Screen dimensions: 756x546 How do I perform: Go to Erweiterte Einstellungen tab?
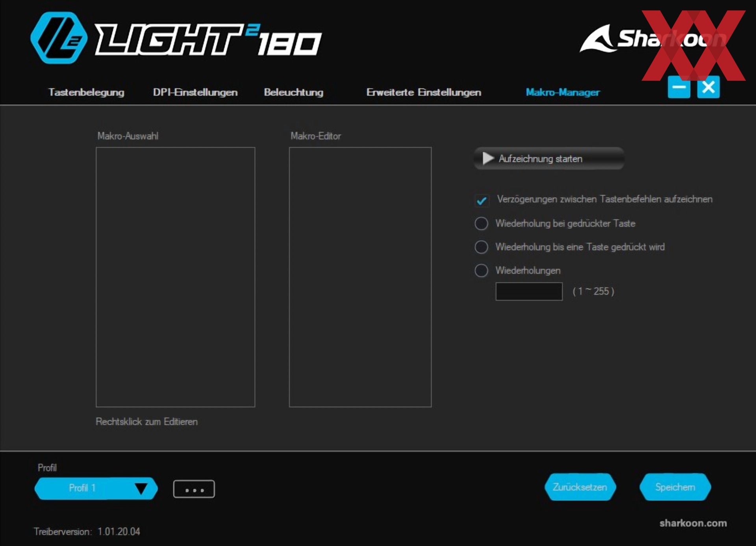[x=424, y=92]
